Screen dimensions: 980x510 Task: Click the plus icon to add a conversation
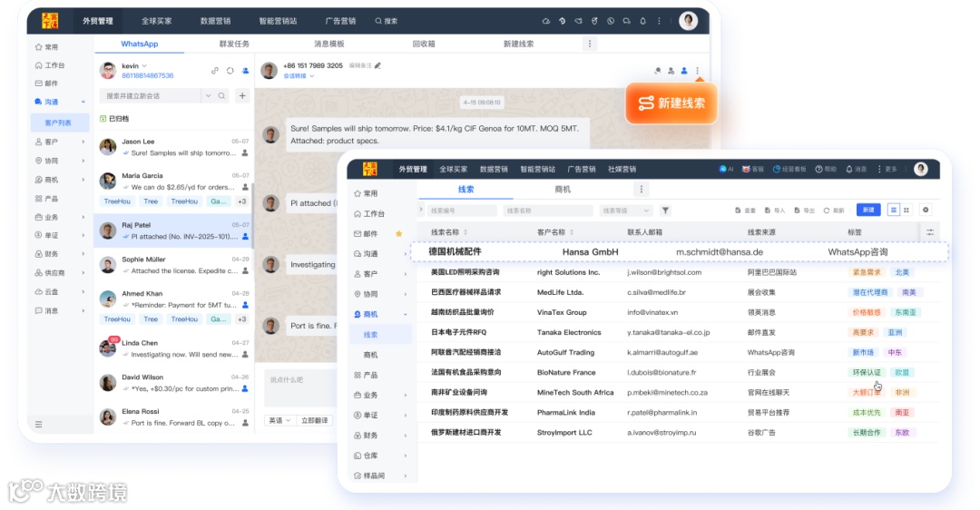tap(242, 95)
